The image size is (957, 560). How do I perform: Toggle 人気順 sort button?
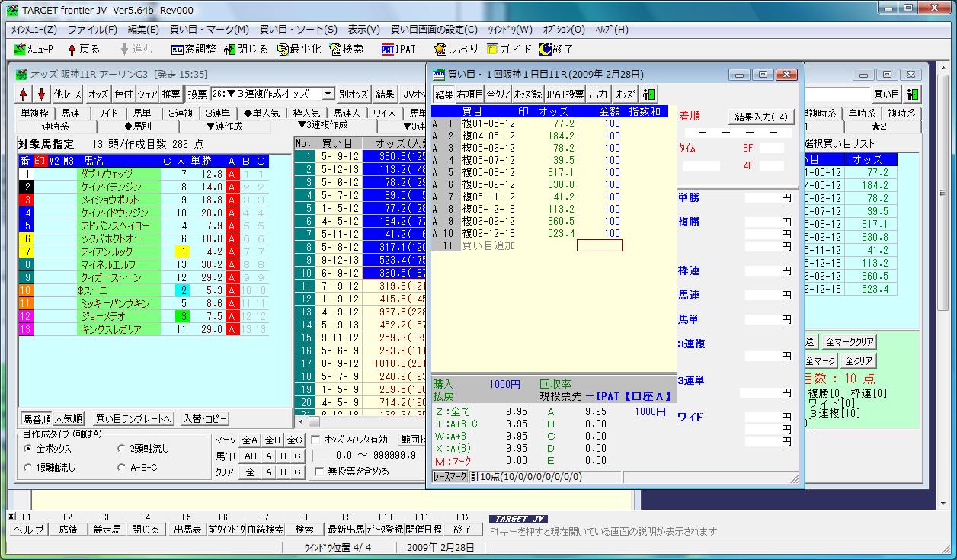coord(67,419)
